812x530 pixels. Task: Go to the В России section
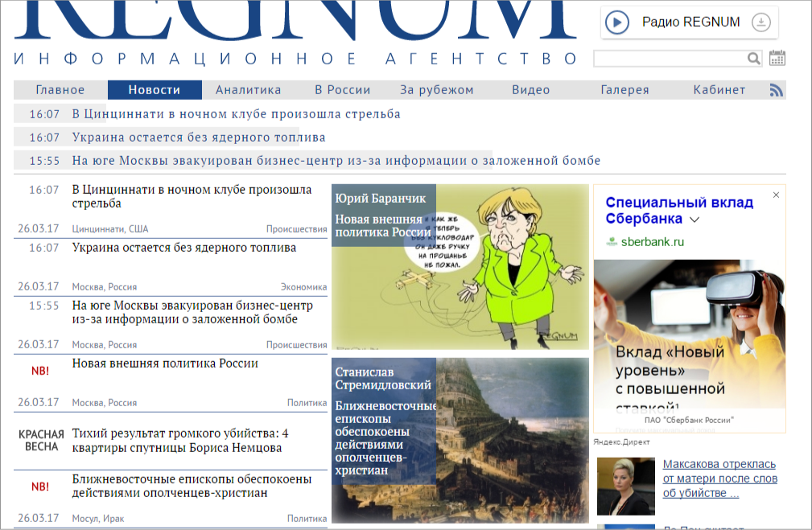[342, 90]
